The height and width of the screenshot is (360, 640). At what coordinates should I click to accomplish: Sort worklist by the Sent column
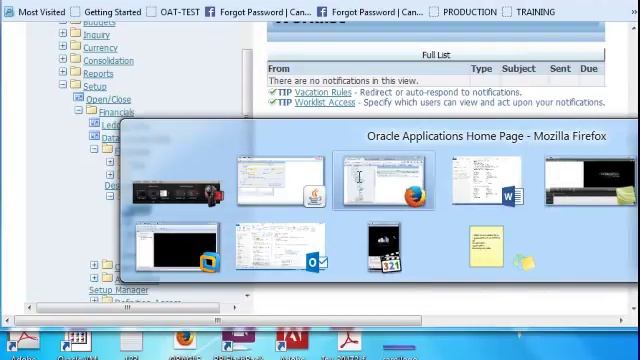[560, 69]
